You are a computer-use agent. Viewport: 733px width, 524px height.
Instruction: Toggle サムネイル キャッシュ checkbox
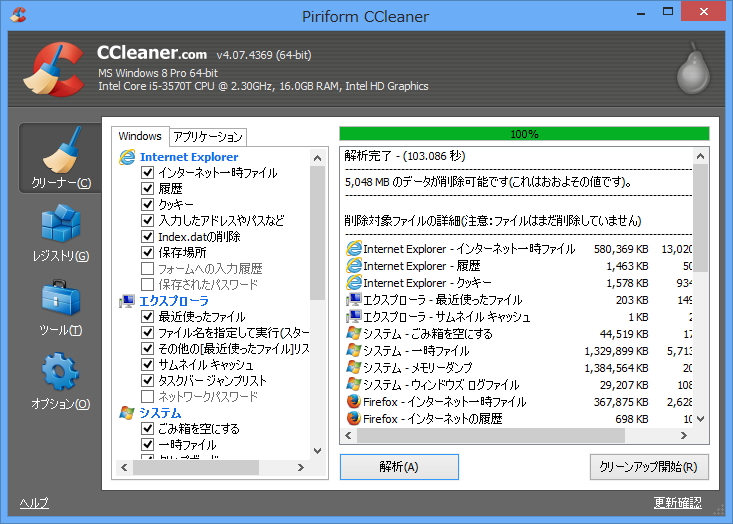coord(147,365)
